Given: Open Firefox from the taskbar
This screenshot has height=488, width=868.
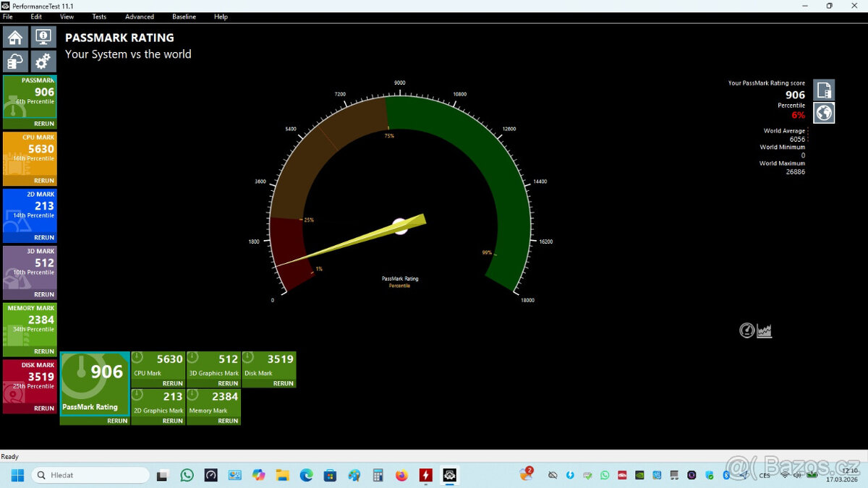Looking at the screenshot, I should coord(401,475).
